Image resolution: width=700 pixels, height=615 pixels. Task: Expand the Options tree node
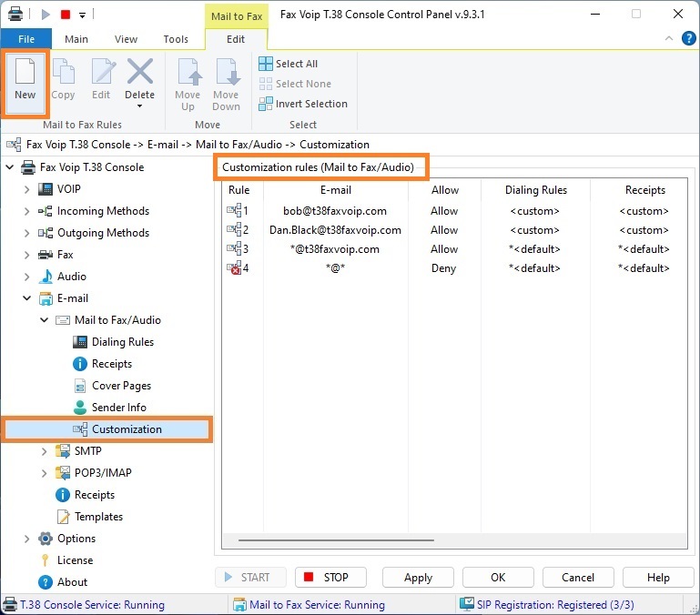click(x=26, y=539)
